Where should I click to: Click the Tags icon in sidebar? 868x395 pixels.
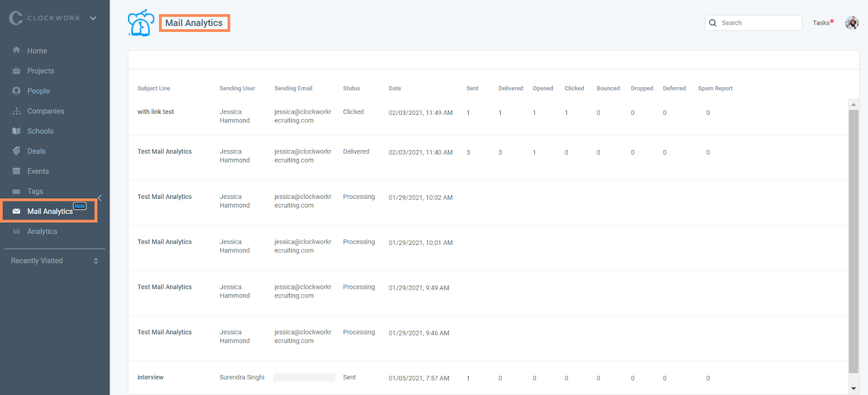coord(16,191)
